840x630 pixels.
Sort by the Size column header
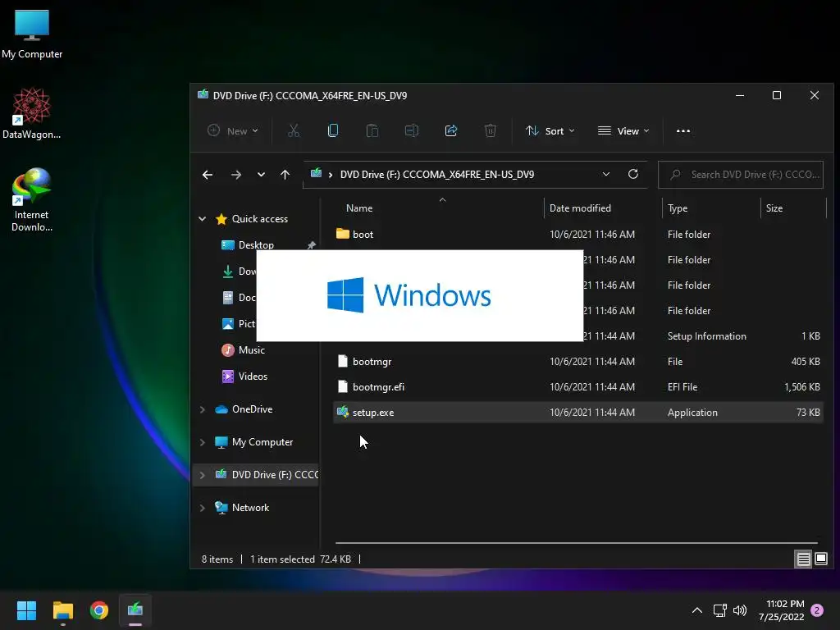[774, 208]
